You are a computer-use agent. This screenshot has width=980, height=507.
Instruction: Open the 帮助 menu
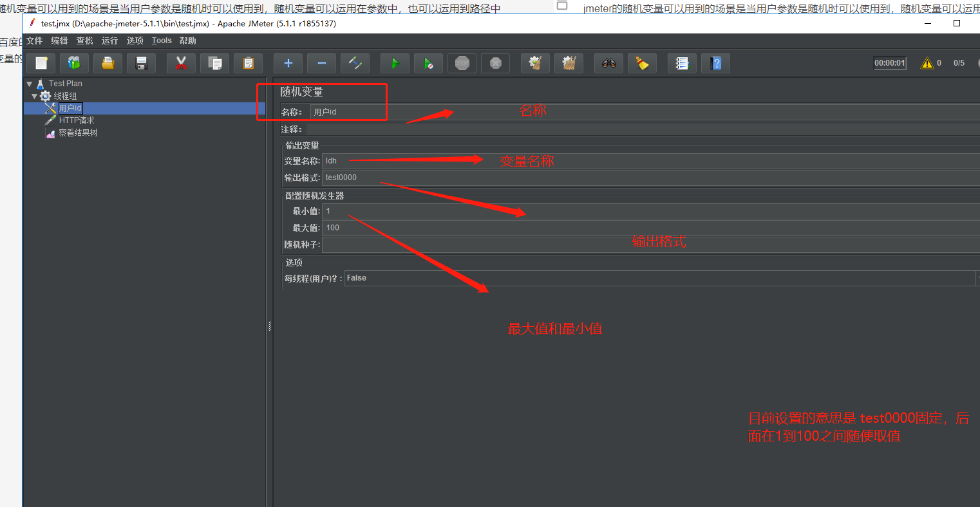188,41
